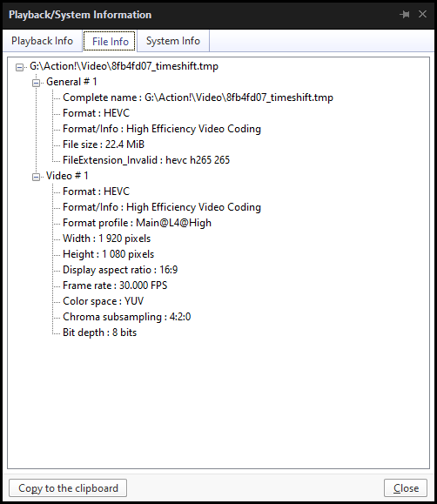Select Chroma subsampling : 4:2:0 row
The image size is (437, 504).
point(127,317)
